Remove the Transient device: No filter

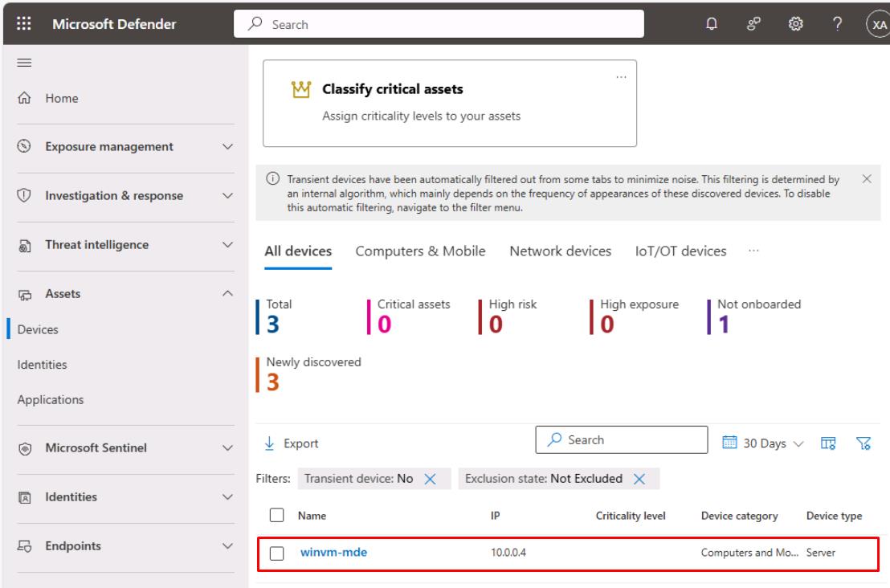(x=429, y=479)
